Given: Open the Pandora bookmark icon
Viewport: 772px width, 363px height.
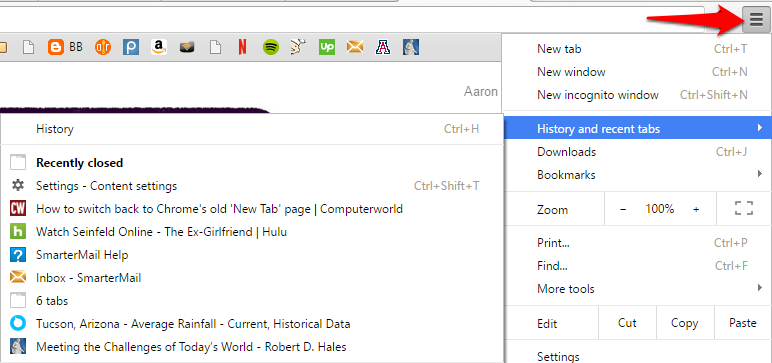Looking at the screenshot, I should click(130, 47).
